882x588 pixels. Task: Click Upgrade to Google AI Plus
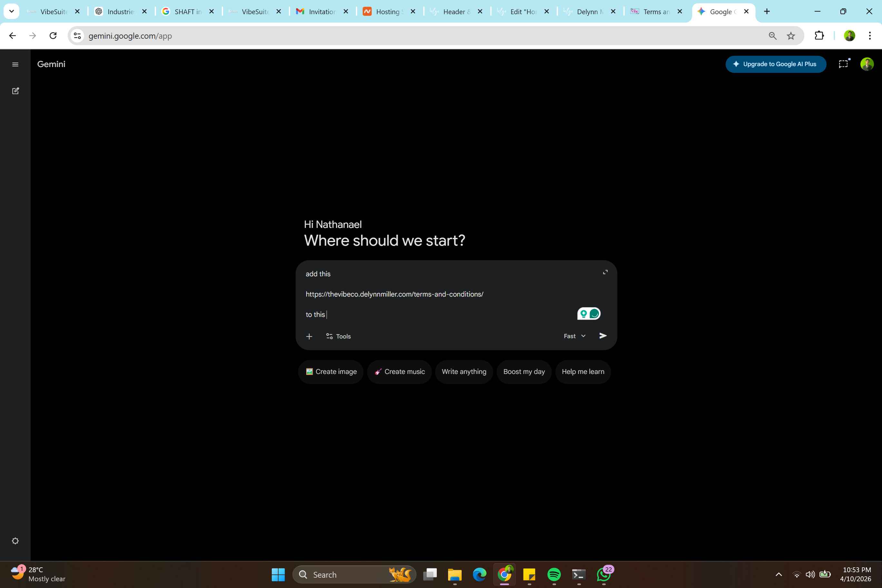tap(776, 64)
